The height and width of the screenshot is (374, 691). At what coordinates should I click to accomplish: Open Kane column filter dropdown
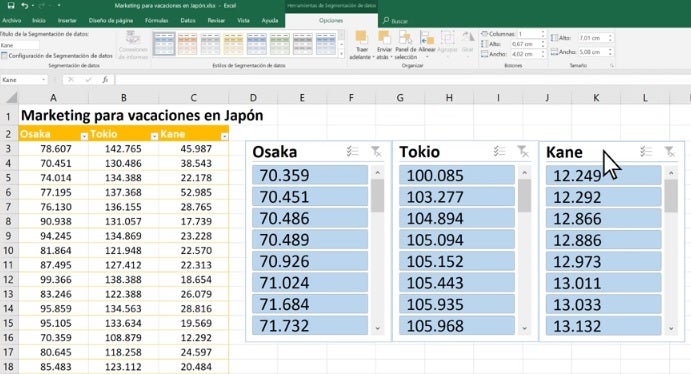[x=224, y=137]
